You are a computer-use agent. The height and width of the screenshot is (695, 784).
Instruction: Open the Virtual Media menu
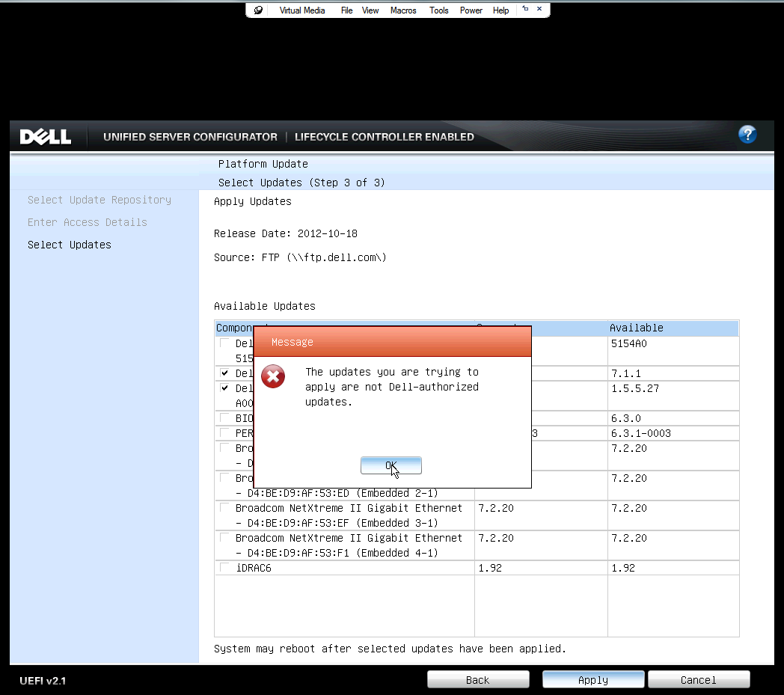(302, 10)
